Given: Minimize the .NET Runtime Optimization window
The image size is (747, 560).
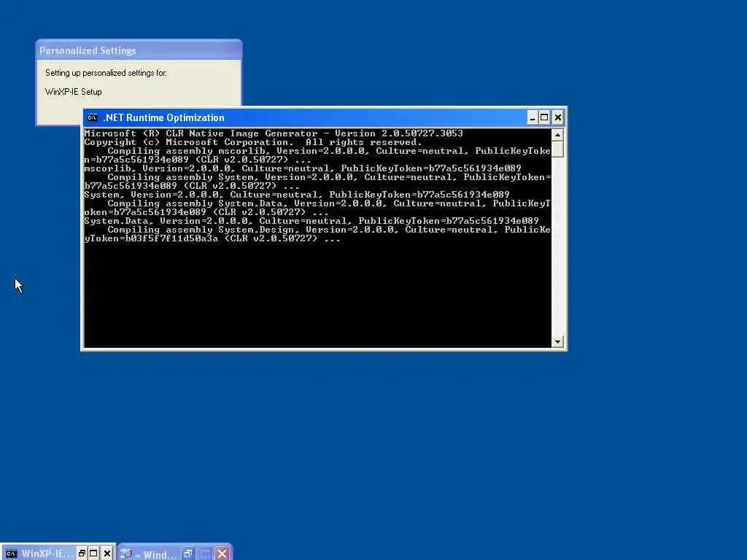Looking at the screenshot, I should point(532,117).
